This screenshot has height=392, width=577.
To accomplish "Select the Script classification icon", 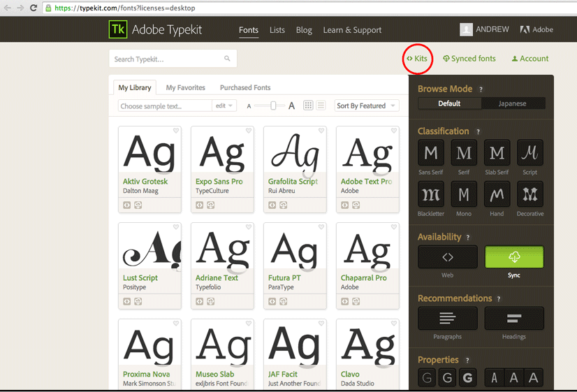I will (530, 153).
